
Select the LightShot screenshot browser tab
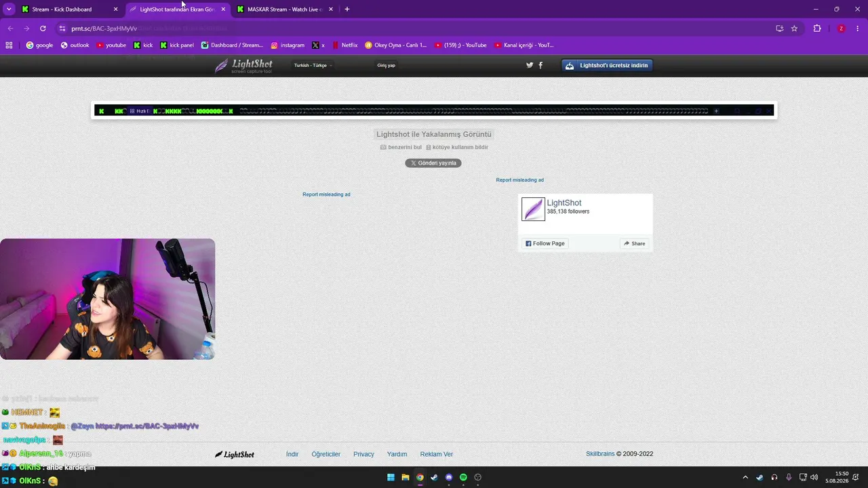click(177, 9)
